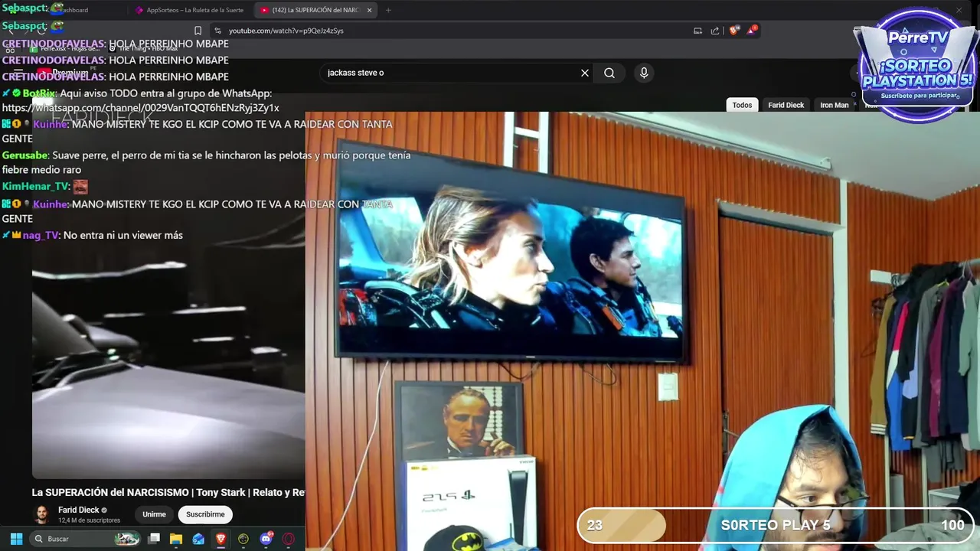
Task: Click the share page icon in address bar
Action: click(715, 31)
